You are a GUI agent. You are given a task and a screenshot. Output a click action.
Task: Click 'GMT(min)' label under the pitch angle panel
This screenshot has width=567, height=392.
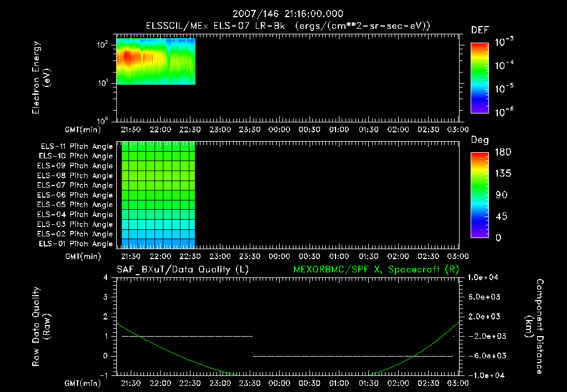[x=83, y=257]
